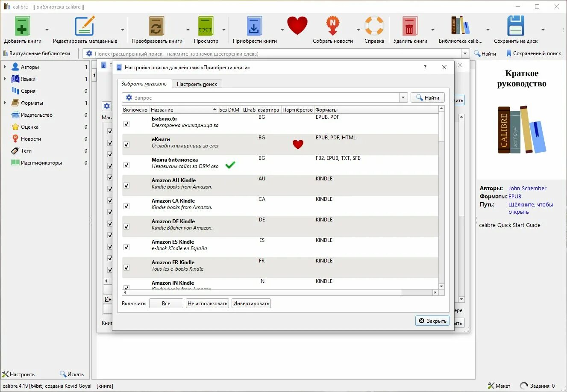
Task: Expand the Форматы tree node
Action: coord(5,103)
